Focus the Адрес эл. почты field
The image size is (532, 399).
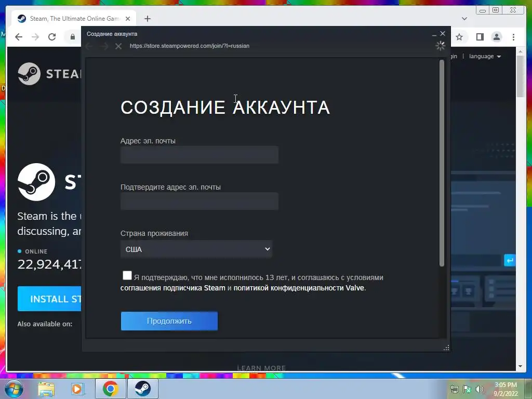199,155
